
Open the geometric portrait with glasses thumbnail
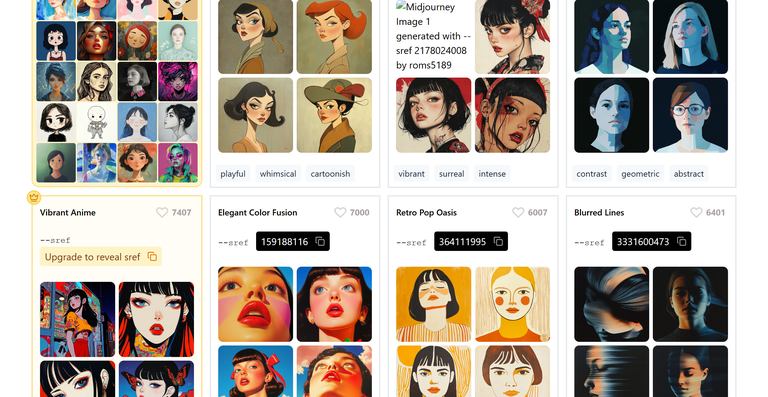(x=690, y=115)
